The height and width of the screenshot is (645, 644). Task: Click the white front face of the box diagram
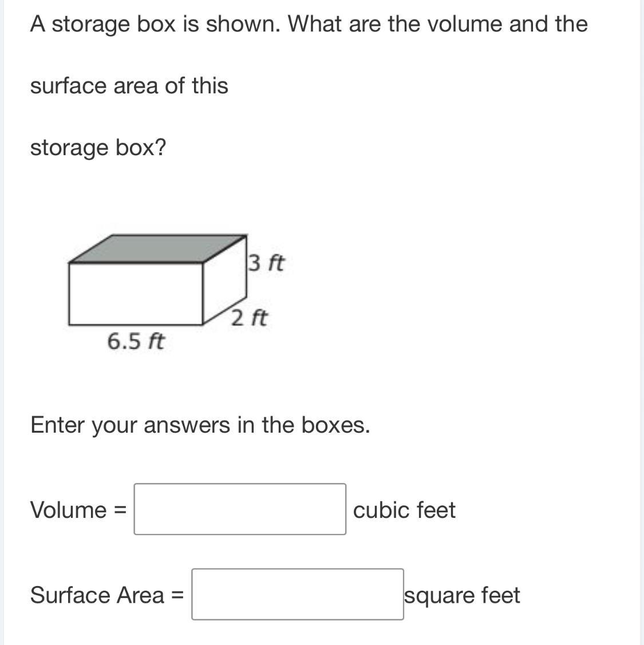[x=136, y=294]
